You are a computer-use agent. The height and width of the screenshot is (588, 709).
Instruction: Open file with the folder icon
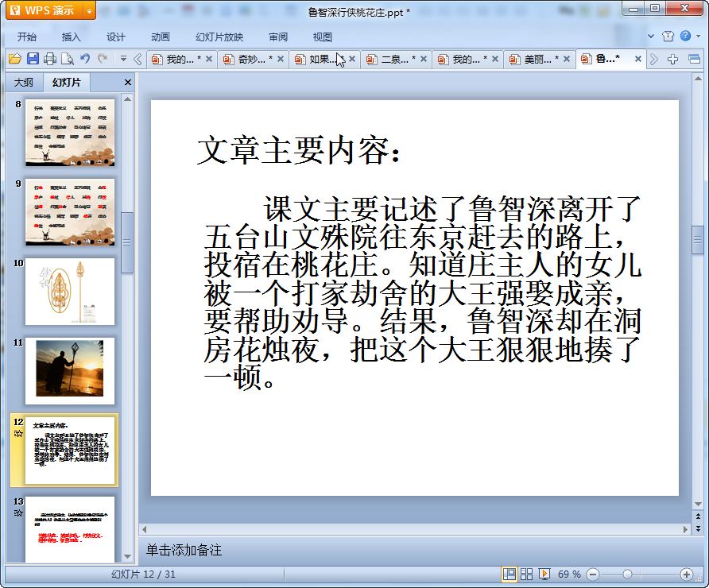click(15, 59)
